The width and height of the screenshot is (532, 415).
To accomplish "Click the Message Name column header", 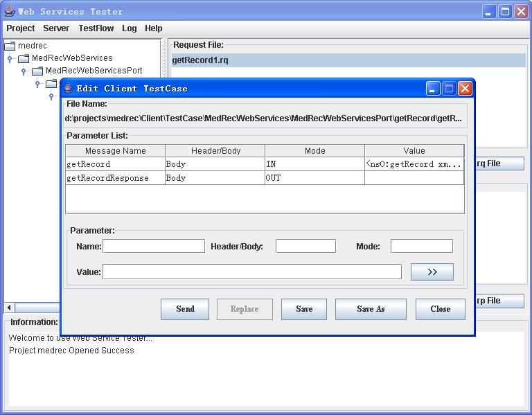I will tap(116, 150).
